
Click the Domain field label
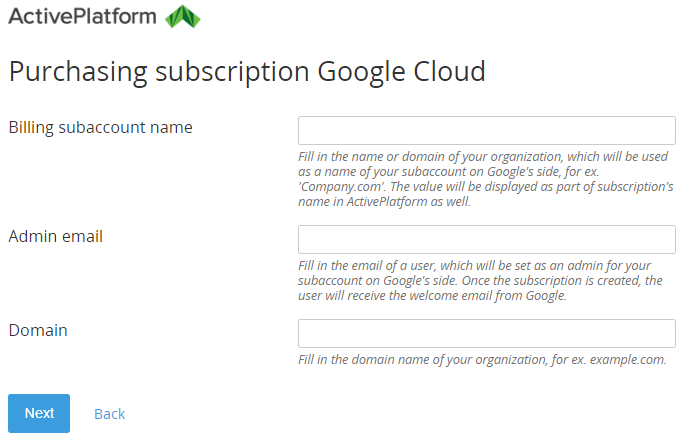[38, 329]
